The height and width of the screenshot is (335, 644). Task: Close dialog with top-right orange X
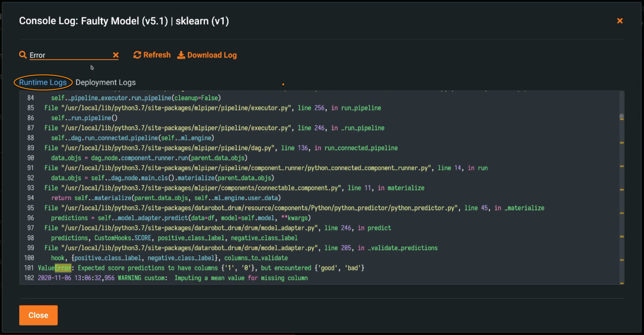(620, 21)
